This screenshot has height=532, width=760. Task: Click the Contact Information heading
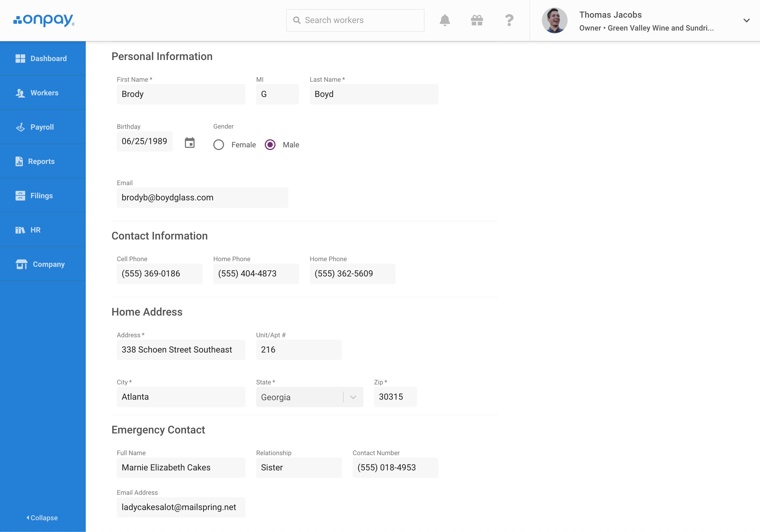[159, 236]
